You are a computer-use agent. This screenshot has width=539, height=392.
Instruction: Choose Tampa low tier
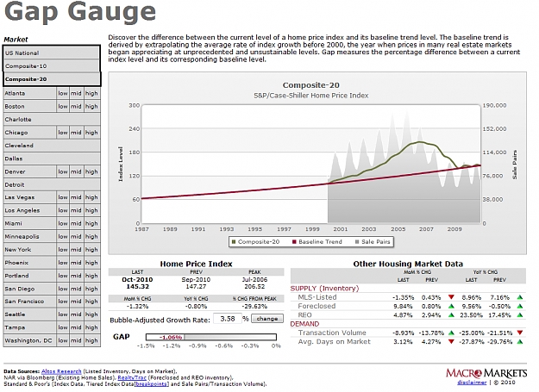click(x=63, y=327)
